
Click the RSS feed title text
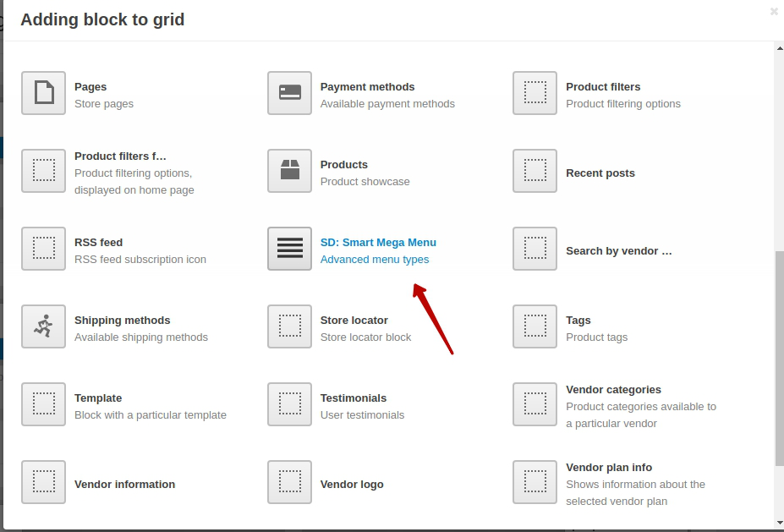98,243
